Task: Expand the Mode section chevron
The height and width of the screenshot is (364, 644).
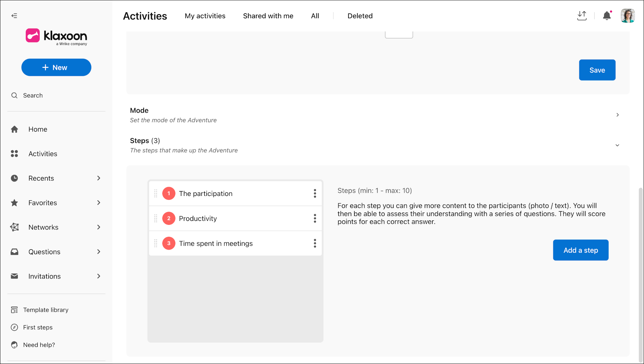Action: [x=618, y=115]
